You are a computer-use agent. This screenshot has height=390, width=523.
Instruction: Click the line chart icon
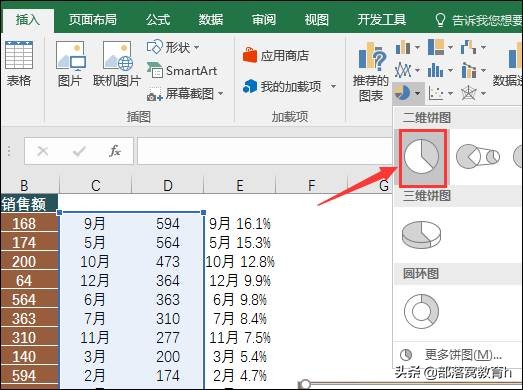point(403,70)
